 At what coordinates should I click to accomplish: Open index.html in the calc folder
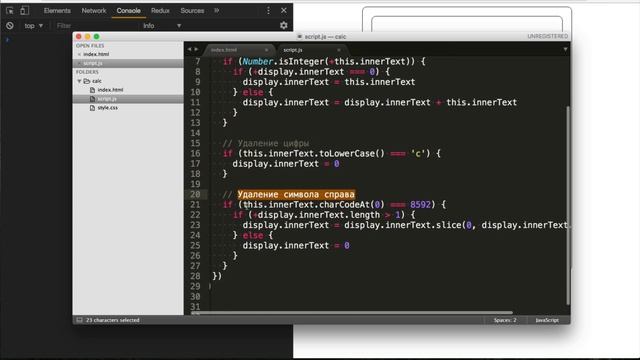(x=110, y=90)
